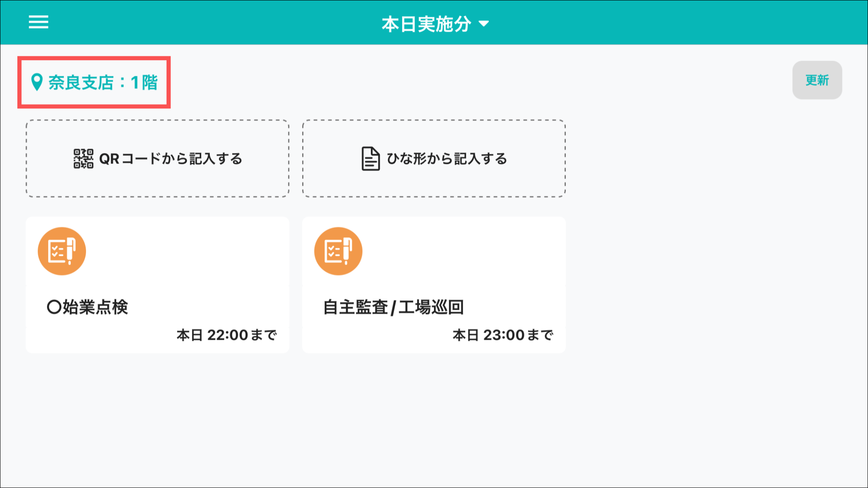Screen dimensions: 868x488
Task: Click the orange checklist icon for 自主監査
Action: pyautogui.click(x=338, y=251)
